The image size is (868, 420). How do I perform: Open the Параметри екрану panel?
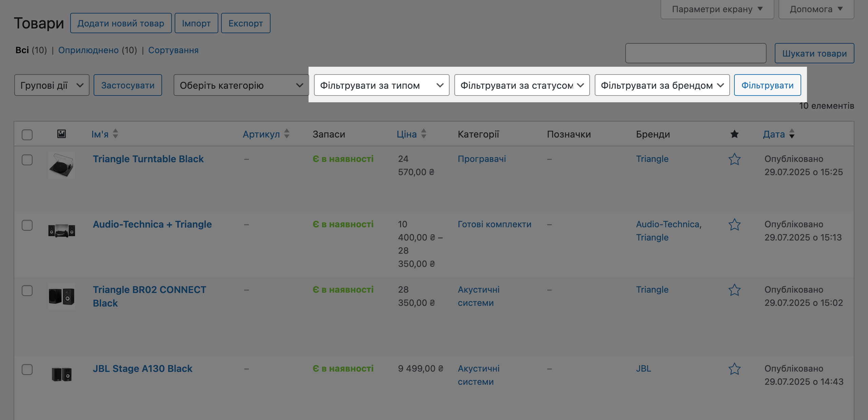point(716,9)
